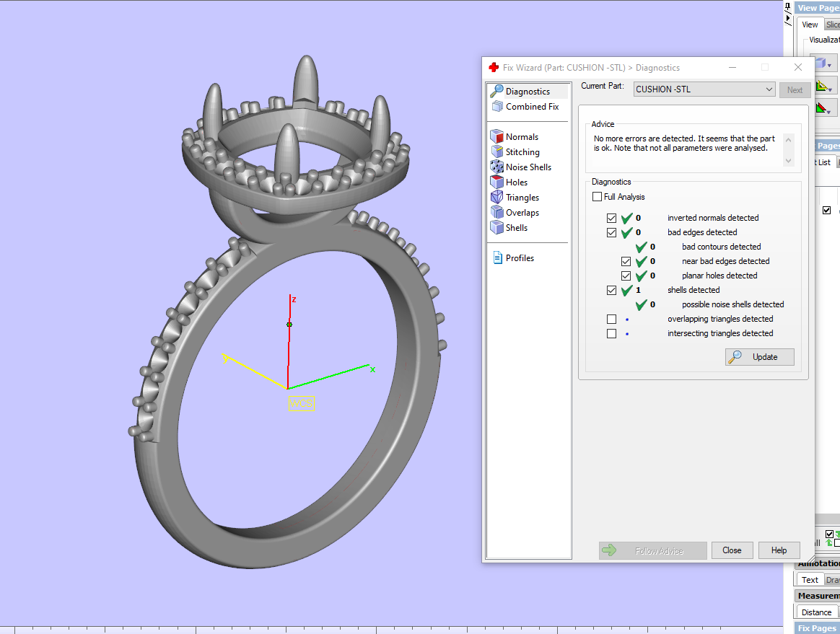
Task: Select the Part List tab
Action: (824, 162)
